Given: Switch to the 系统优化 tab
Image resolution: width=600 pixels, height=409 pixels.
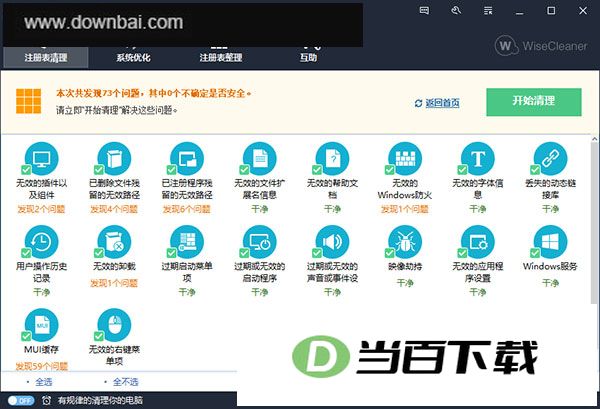Looking at the screenshot, I should (133, 58).
